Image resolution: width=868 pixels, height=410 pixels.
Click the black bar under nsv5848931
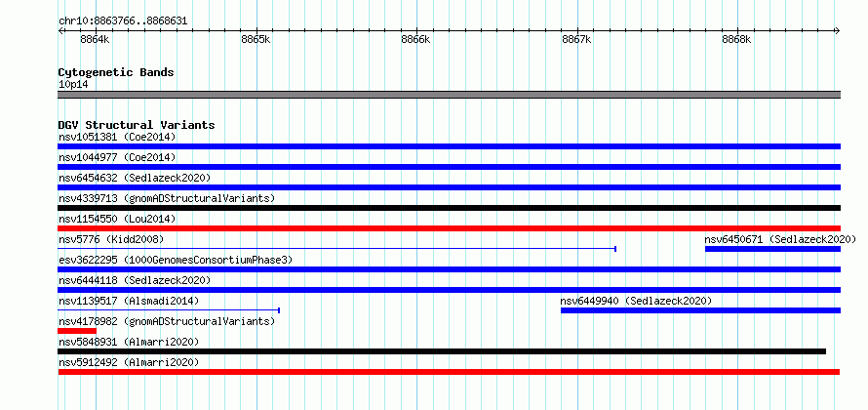[442, 351]
